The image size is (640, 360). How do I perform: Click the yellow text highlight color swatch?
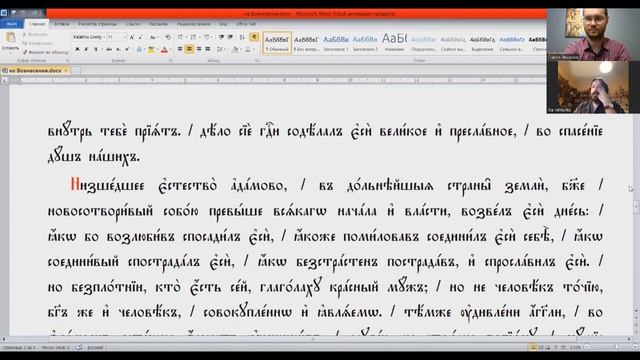click(x=151, y=49)
